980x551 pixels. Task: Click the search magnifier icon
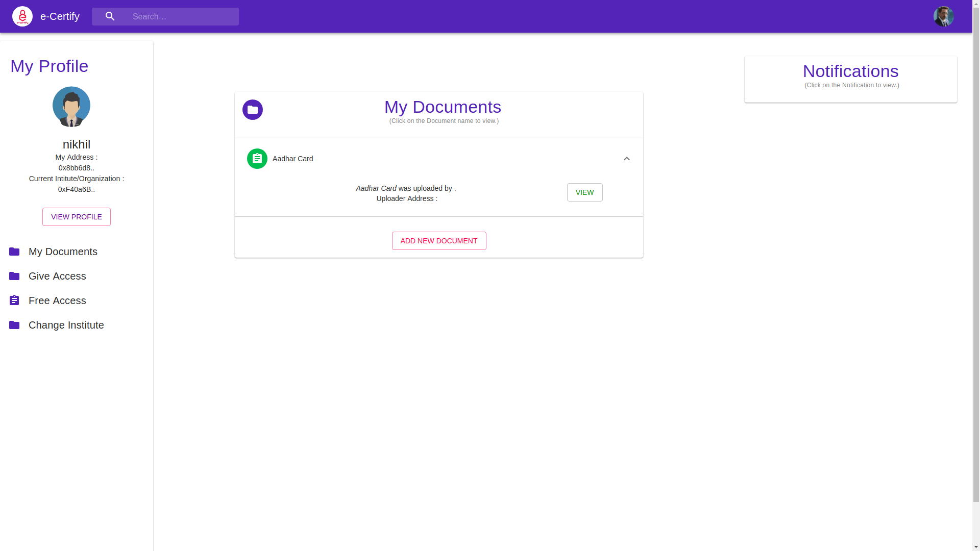coord(110,16)
